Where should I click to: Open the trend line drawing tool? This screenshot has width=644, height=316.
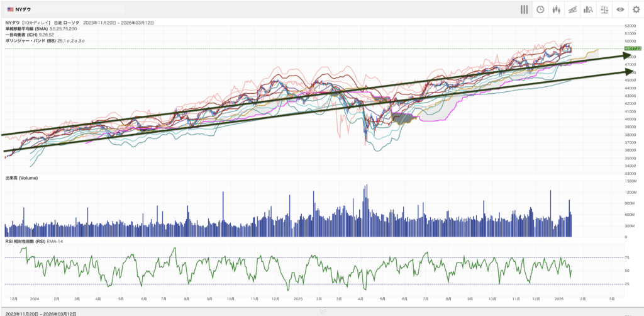coord(572,9)
